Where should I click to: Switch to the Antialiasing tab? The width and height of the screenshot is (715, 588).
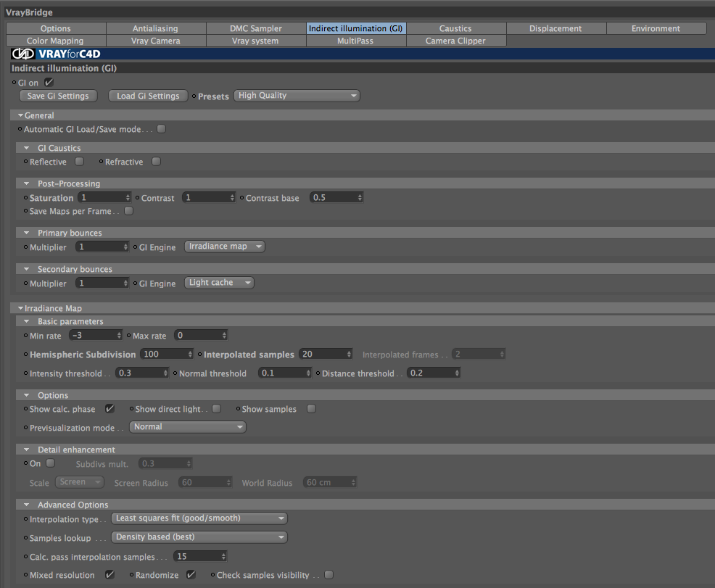(155, 28)
